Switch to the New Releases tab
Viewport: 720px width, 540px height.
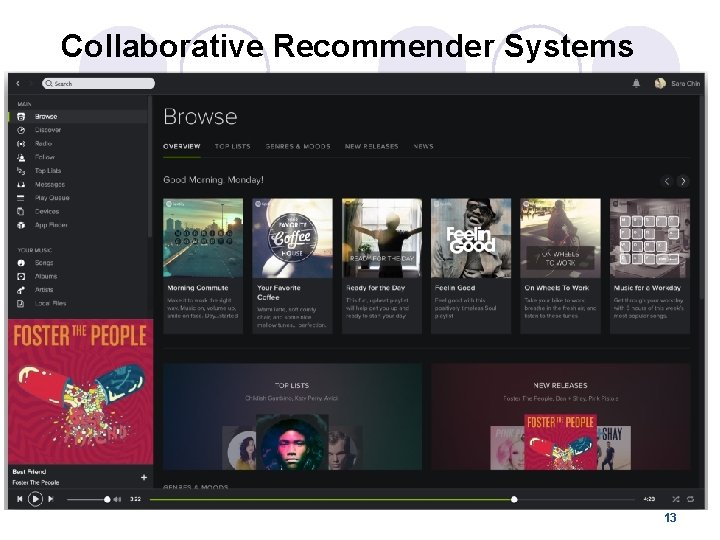click(x=371, y=146)
